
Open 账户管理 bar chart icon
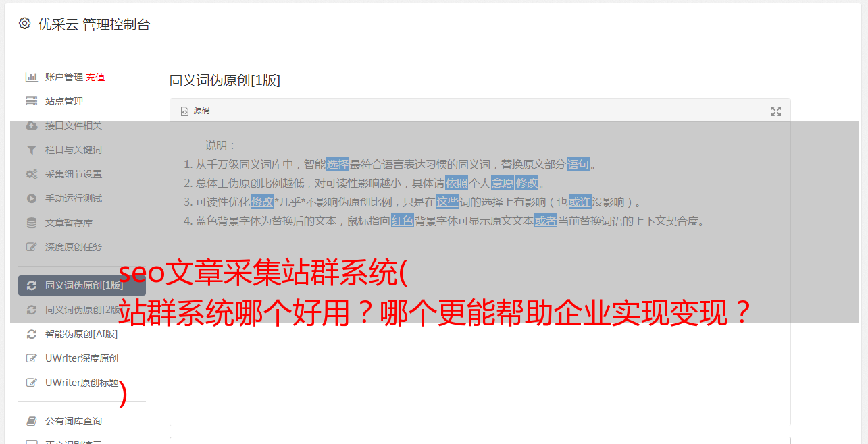click(31, 77)
